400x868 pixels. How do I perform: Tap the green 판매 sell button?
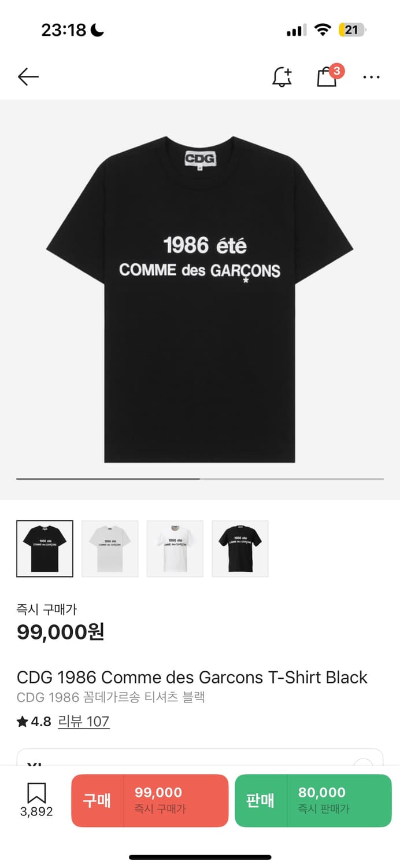[313, 800]
